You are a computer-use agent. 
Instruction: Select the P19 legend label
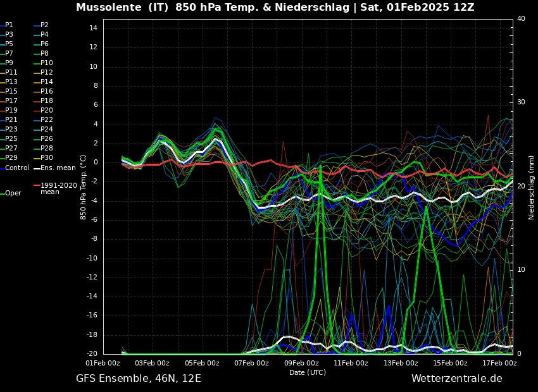pos(11,111)
